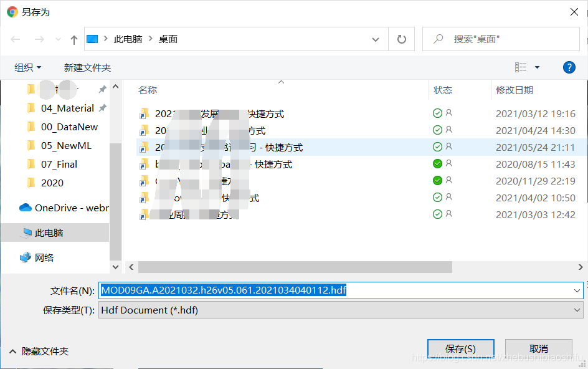Open help with question mark icon
The image size is (588, 369).
point(569,67)
